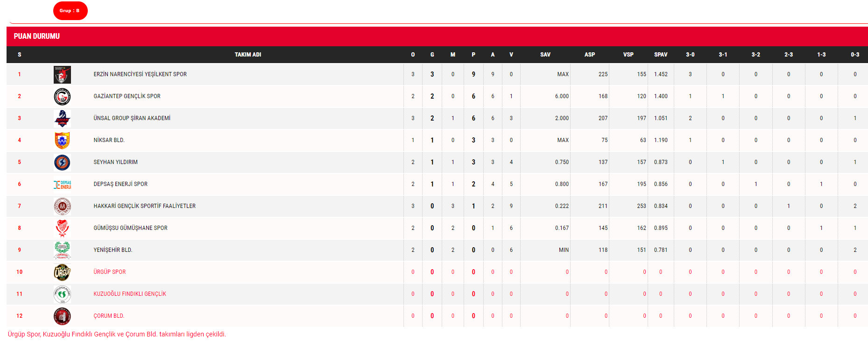
Task: Click the Ürgüp Spor team logo
Action: (x=62, y=272)
